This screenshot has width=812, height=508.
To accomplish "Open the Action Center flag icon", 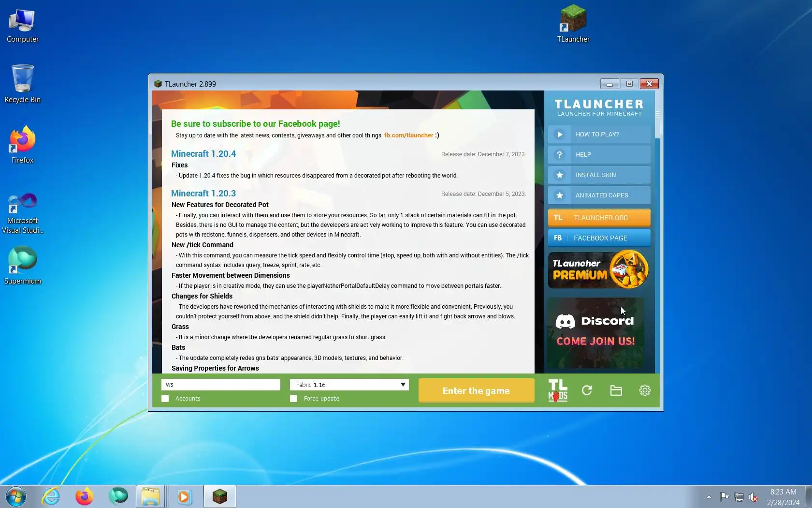I will click(x=724, y=496).
